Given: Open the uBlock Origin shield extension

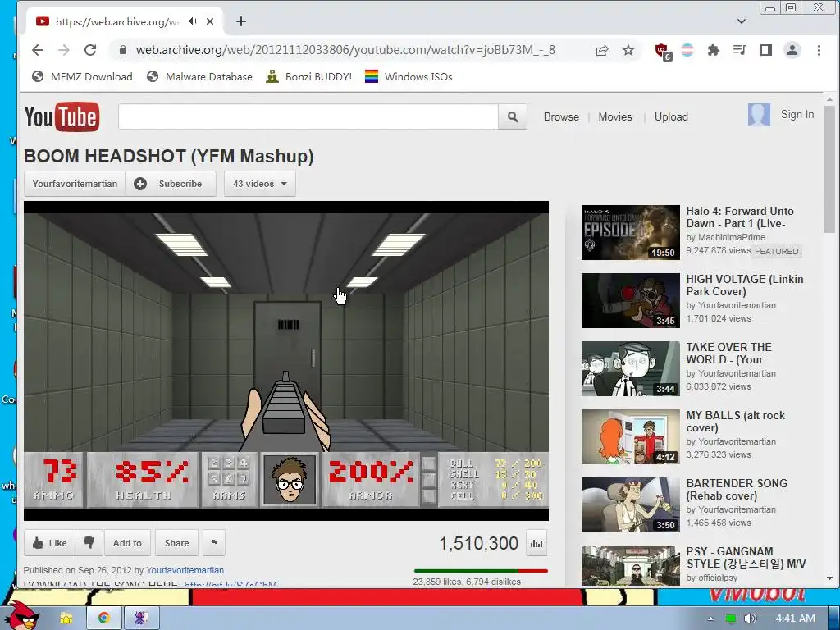Looking at the screenshot, I should (663, 52).
